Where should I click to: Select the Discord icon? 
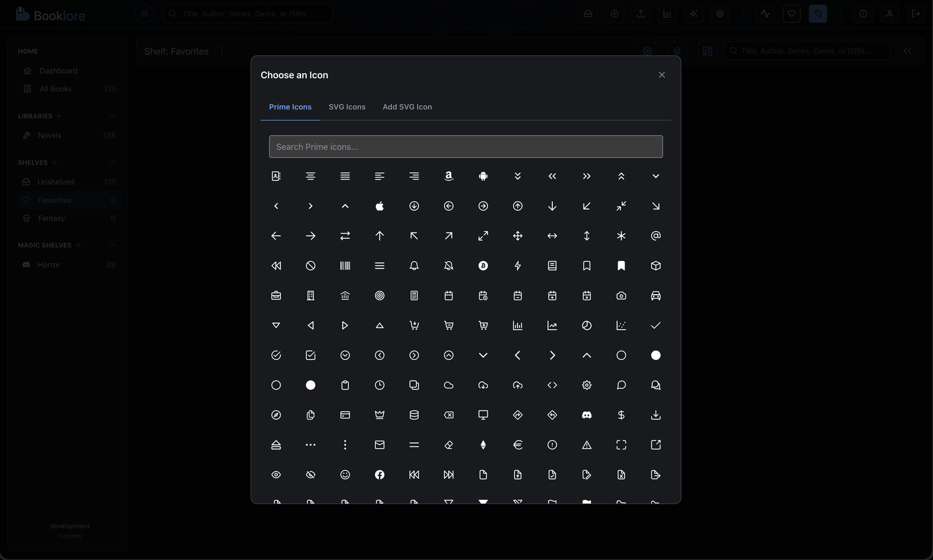click(587, 415)
